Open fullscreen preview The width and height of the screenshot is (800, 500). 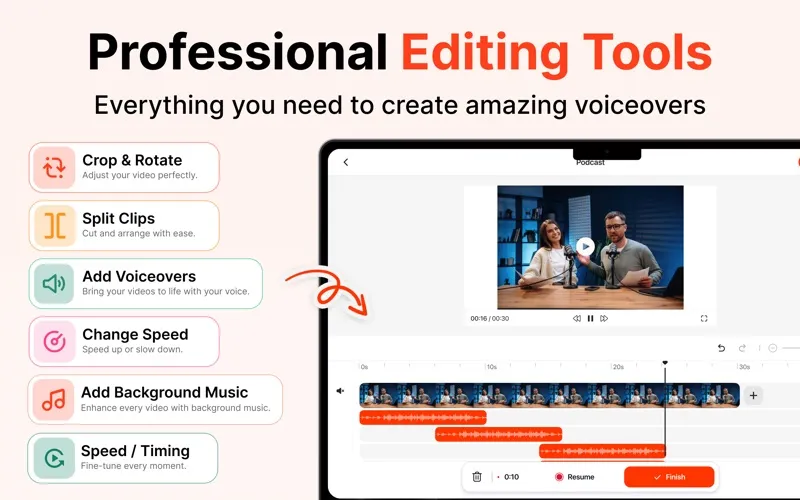pos(704,318)
